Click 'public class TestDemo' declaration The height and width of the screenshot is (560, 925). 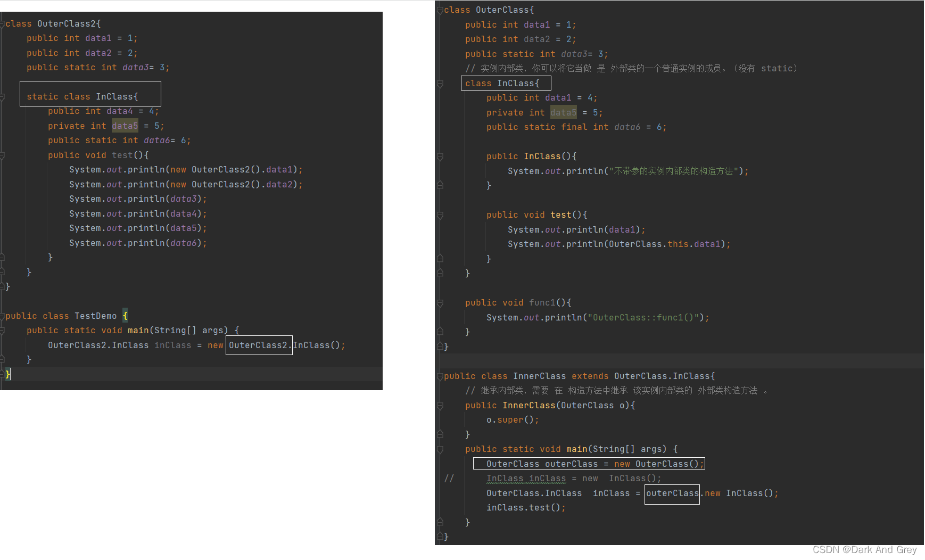click(61, 316)
